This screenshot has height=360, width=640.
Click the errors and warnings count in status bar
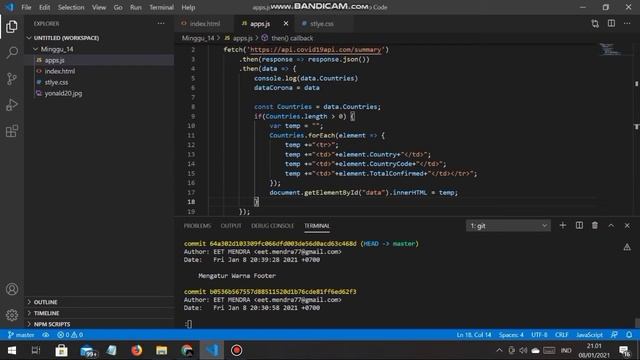tap(70, 335)
